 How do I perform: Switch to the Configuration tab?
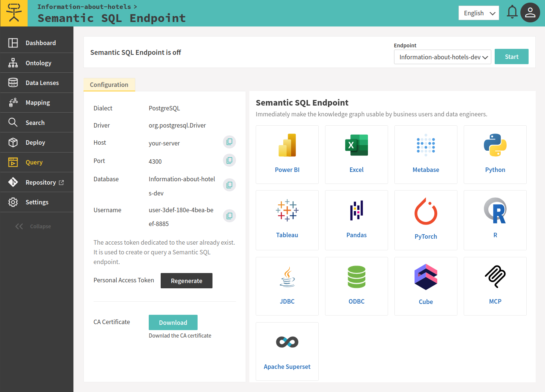coord(109,85)
